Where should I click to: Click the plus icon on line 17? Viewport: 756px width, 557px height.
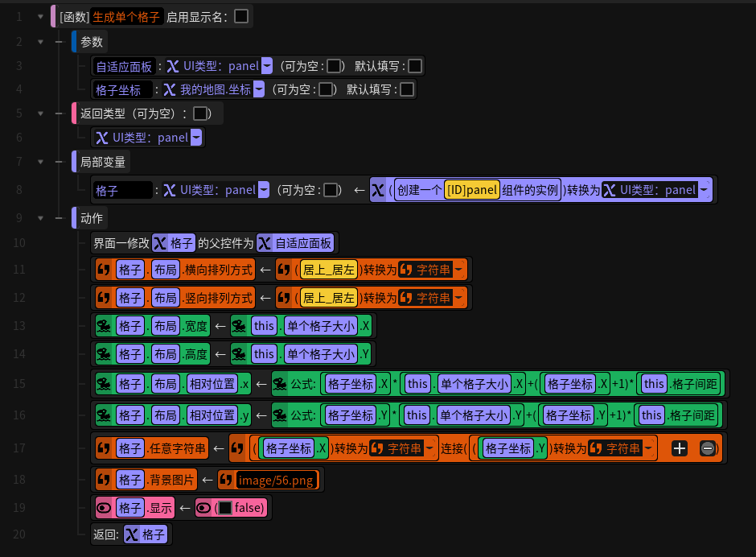pyautogui.click(x=680, y=448)
